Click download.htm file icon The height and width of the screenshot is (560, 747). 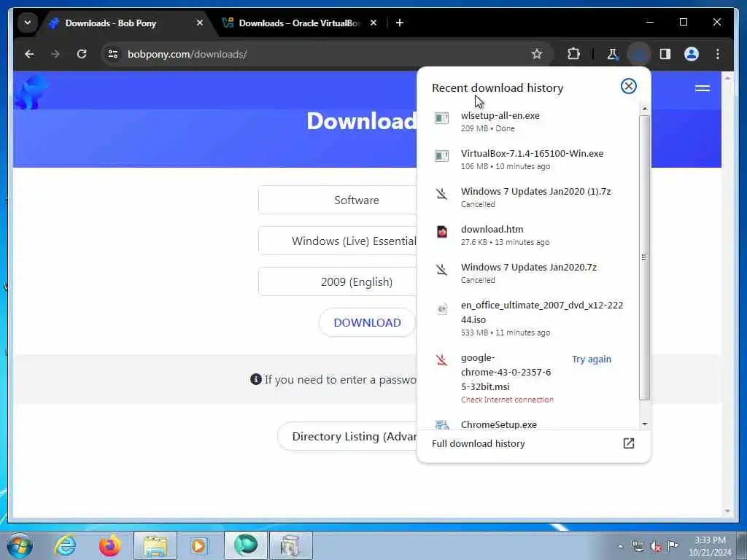click(441, 232)
